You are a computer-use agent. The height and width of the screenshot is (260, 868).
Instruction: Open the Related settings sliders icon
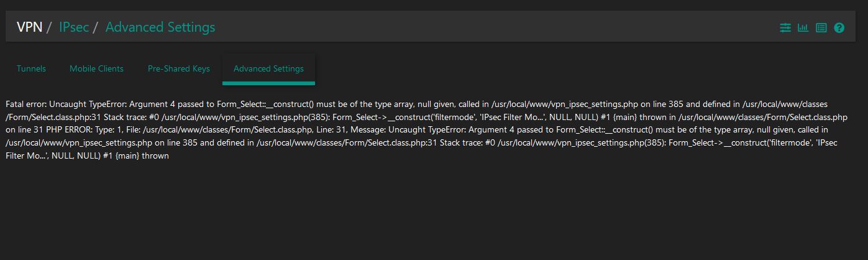785,28
